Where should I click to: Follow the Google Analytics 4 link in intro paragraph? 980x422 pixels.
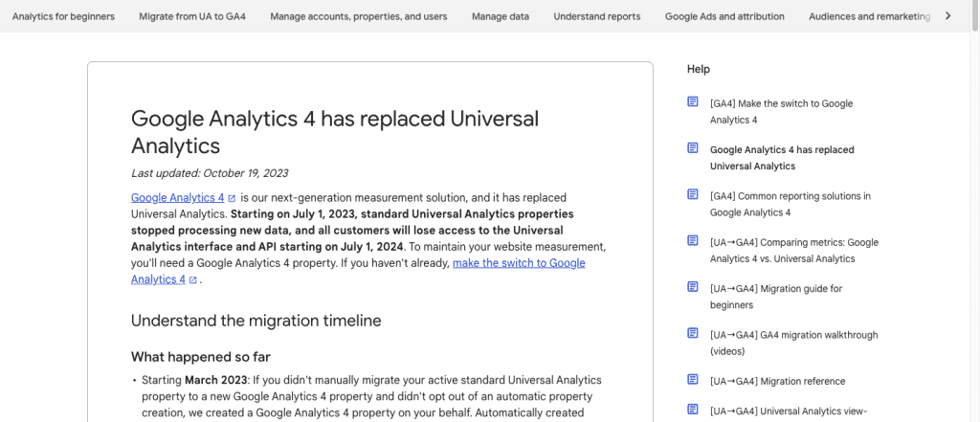[177, 197]
